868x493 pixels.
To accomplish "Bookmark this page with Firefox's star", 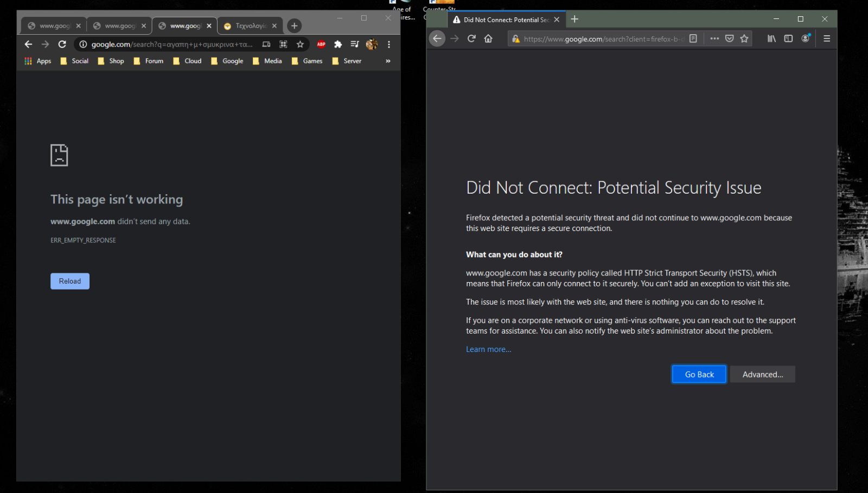I will tap(744, 39).
